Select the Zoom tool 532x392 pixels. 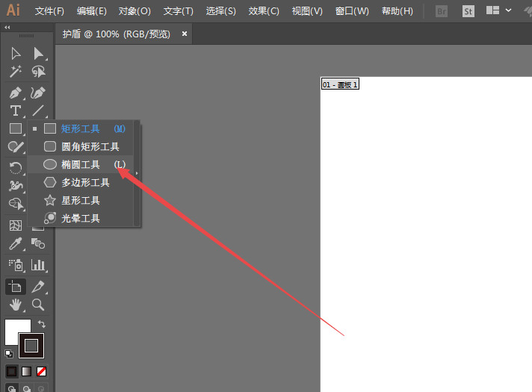click(38, 305)
